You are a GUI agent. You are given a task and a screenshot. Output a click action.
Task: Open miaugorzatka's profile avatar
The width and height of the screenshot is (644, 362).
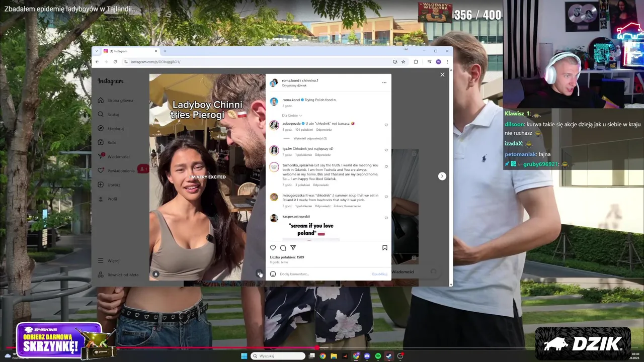point(274,197)
